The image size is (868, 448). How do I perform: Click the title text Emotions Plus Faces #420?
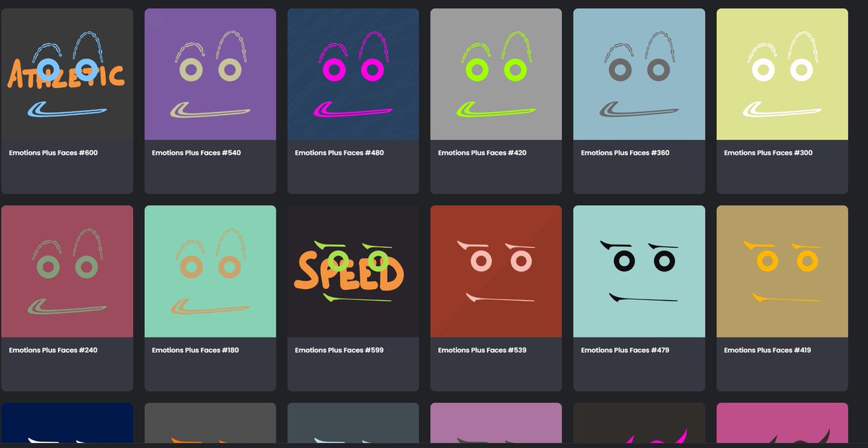click(482, 153)
